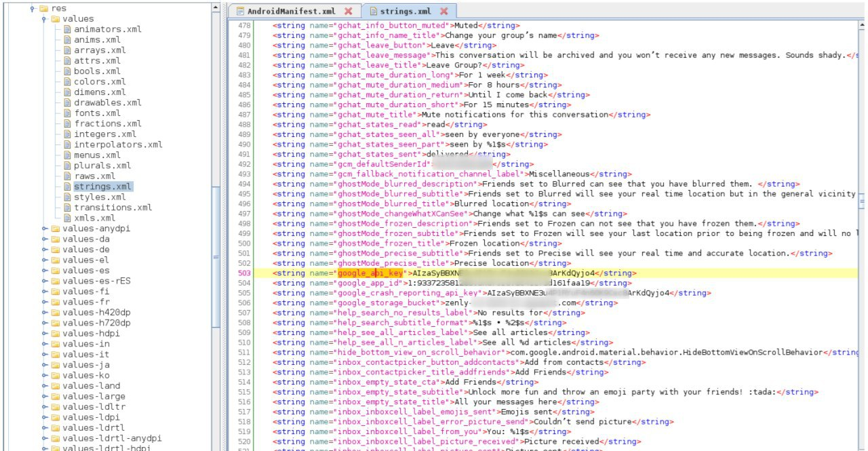This screenshot has width=868, height=451.
Task: Click the strings.xml file icon in tree
Action: (x=68, y=187)
